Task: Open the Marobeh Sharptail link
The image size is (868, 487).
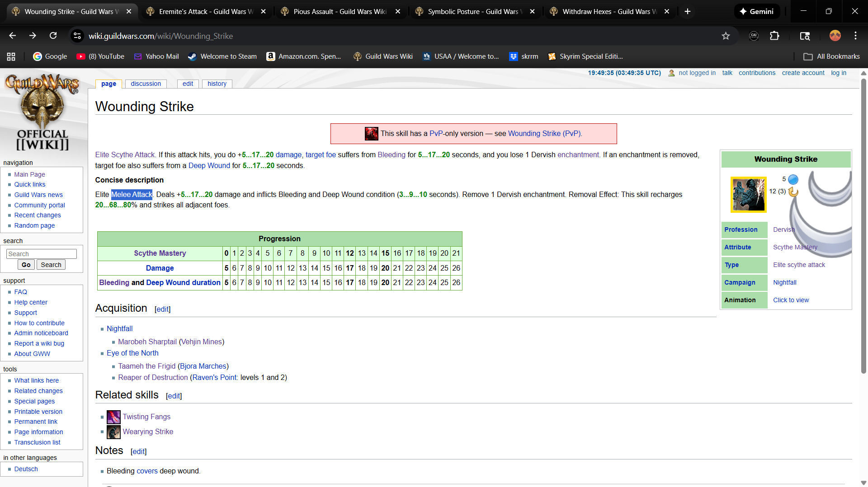Action: coord(147,342)
